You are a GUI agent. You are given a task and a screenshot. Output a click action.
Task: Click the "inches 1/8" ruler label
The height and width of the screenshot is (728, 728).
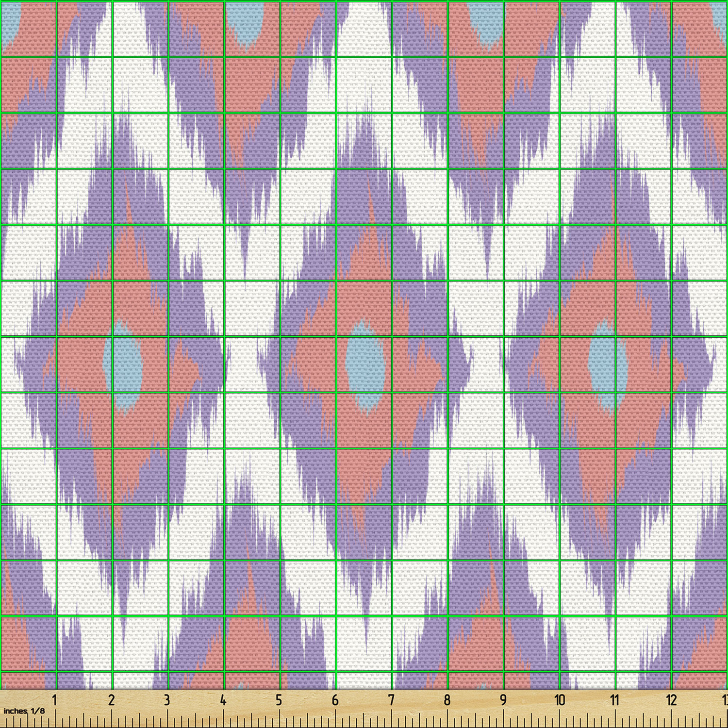pos(24,711)
